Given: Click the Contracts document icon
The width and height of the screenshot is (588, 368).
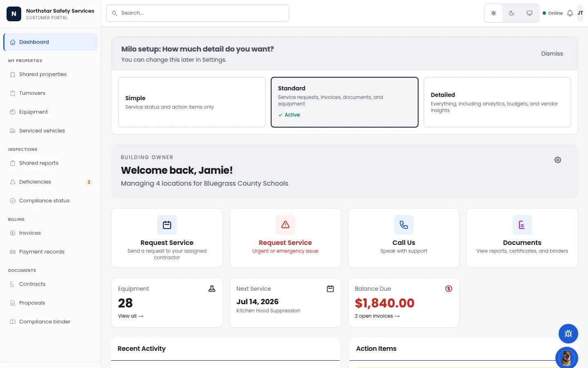Looking at the screenshot, I should click(13, 284).
